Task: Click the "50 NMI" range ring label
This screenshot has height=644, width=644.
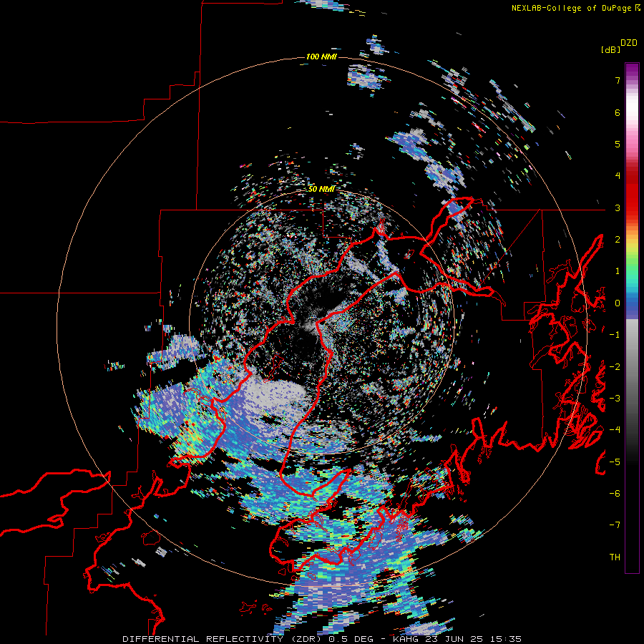Action: tap(321, 189)
